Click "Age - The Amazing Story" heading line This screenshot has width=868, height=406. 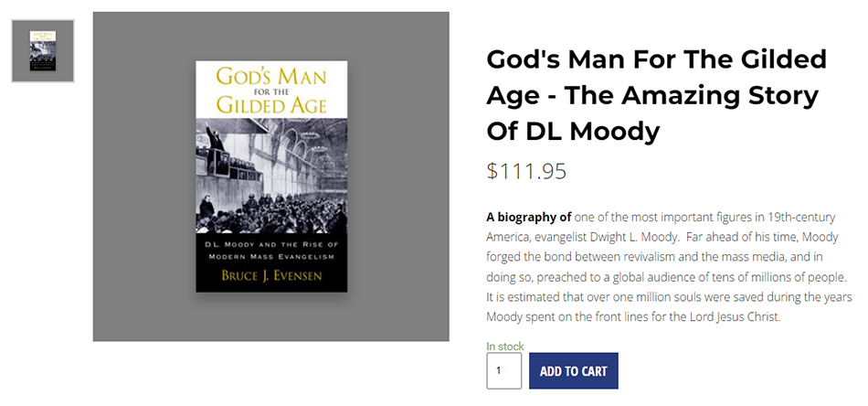[x=651, y=95]
